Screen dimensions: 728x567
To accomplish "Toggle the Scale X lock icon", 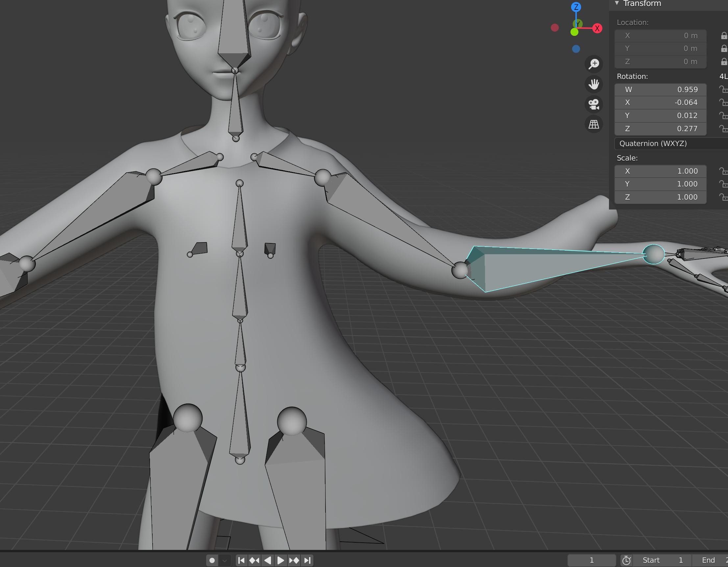I will click(x=723, y=171).
